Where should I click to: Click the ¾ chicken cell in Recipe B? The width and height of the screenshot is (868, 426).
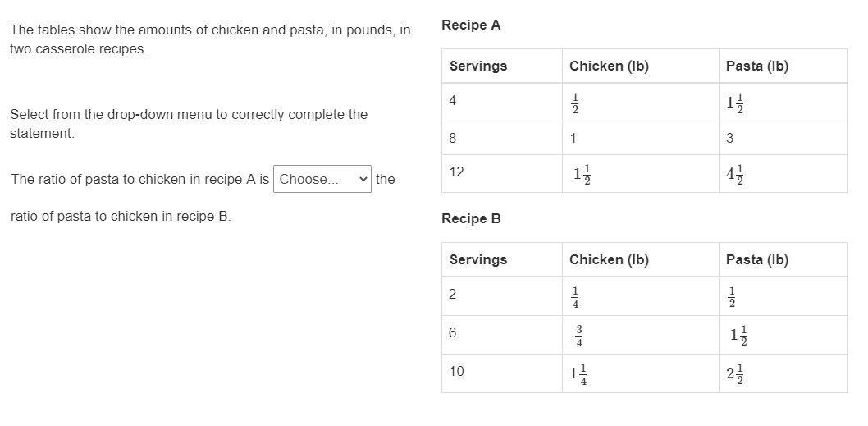641,335
